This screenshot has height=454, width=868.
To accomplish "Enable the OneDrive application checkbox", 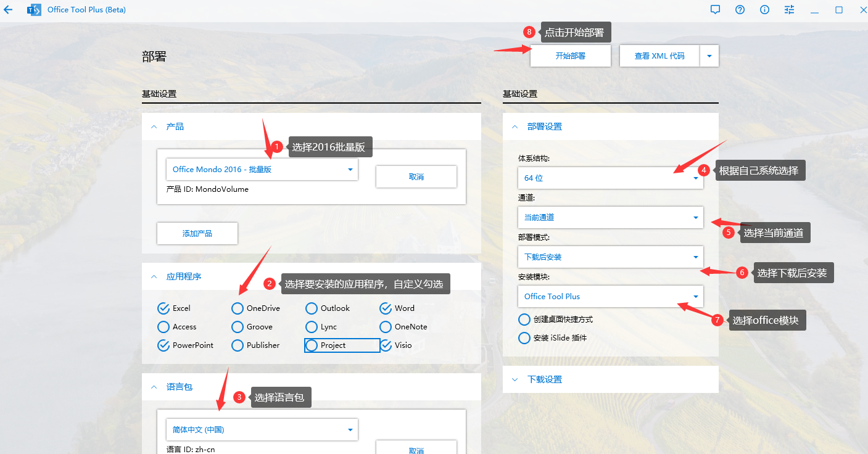I will 238,308.
